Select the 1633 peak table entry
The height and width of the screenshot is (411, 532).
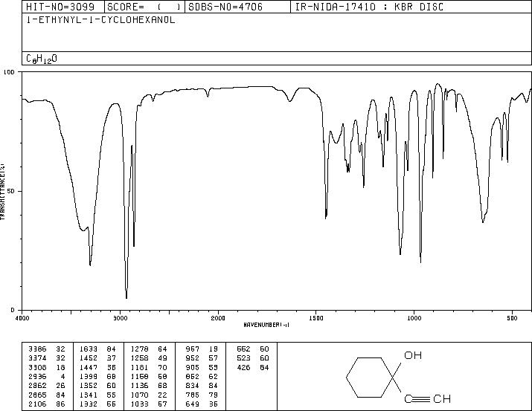click(97, 349)
